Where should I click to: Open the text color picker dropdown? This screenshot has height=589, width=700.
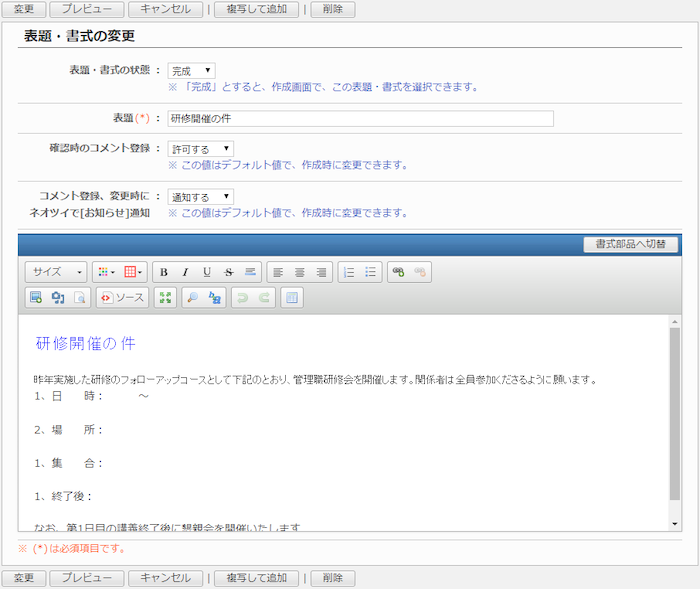click(105, 272)
